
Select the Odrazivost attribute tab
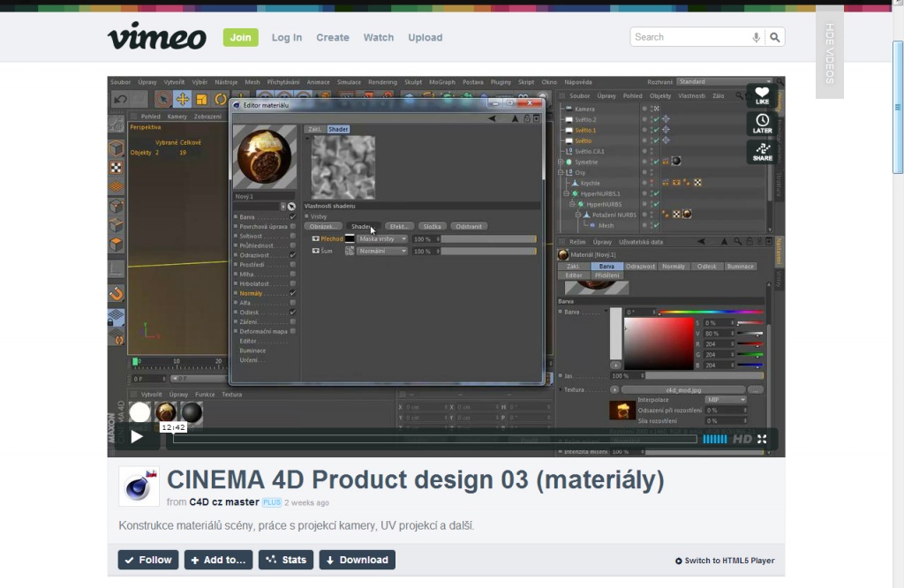(640, 267)
